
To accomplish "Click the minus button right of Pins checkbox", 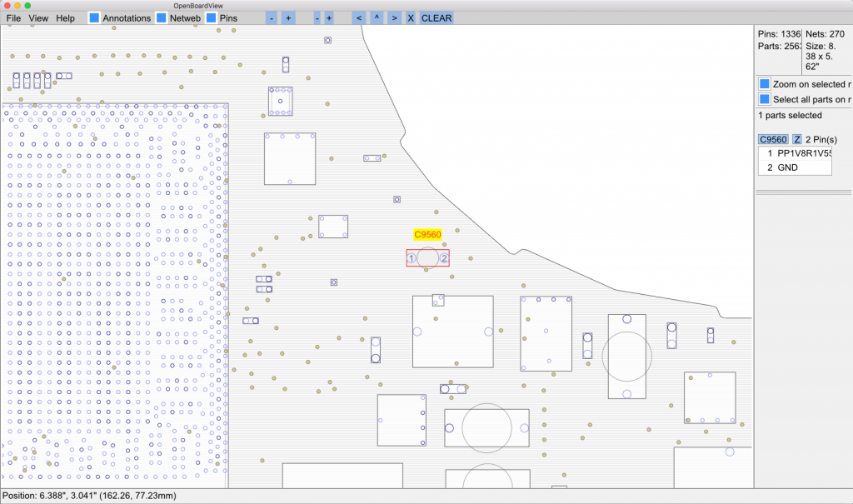I will point(272,17).
